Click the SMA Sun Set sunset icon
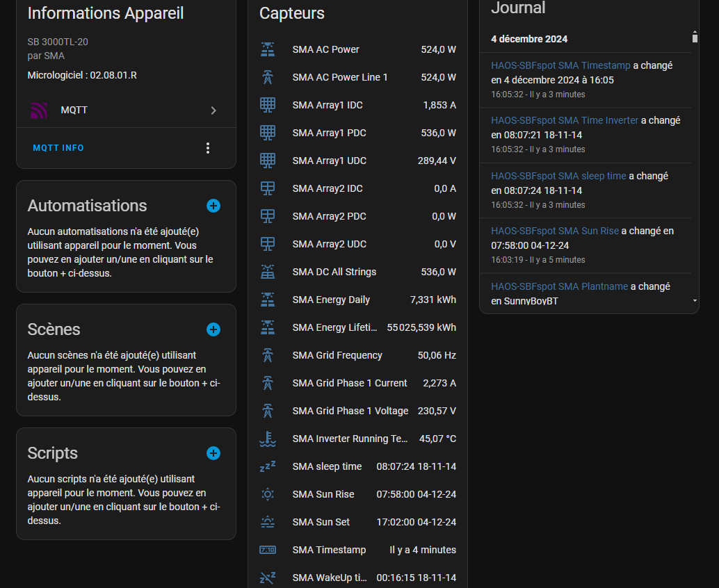 (268, 522)
